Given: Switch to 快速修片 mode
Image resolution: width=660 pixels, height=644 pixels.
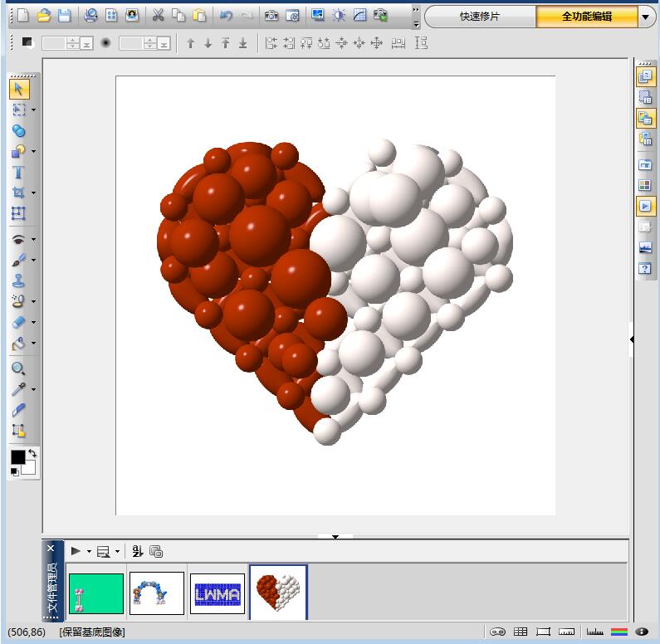Looking at the screenshot, I should pyautogui.click(x=480, y=17).
